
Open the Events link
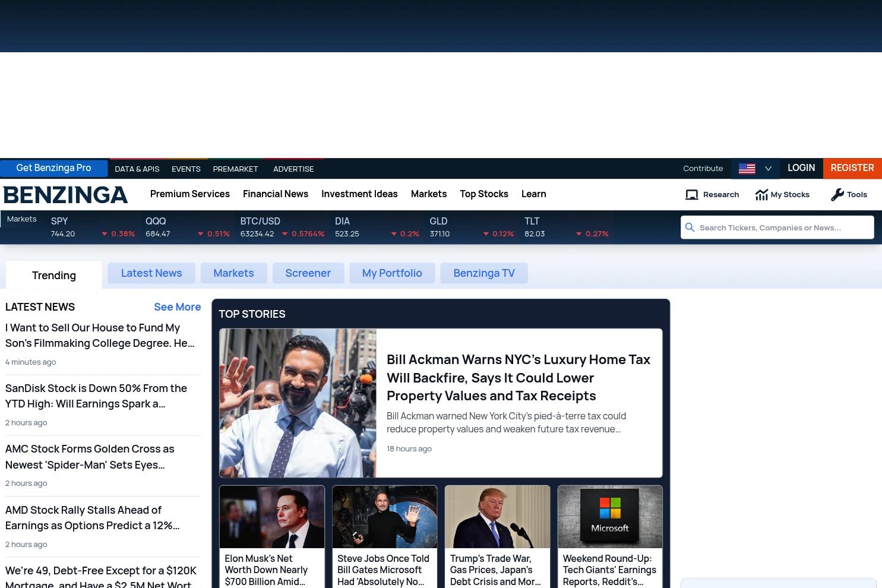(x=186, y=169)
